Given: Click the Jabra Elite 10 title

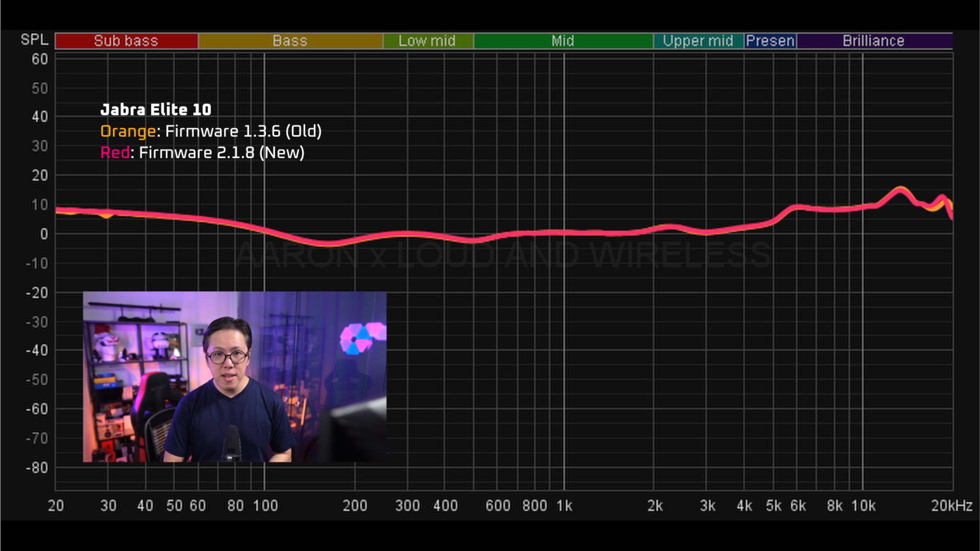Looking at the screenshot, I should [x=156, y=110].
